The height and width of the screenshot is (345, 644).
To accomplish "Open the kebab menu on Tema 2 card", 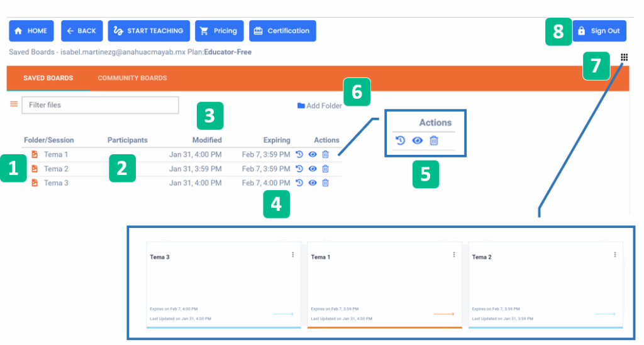I will point(614,255).
